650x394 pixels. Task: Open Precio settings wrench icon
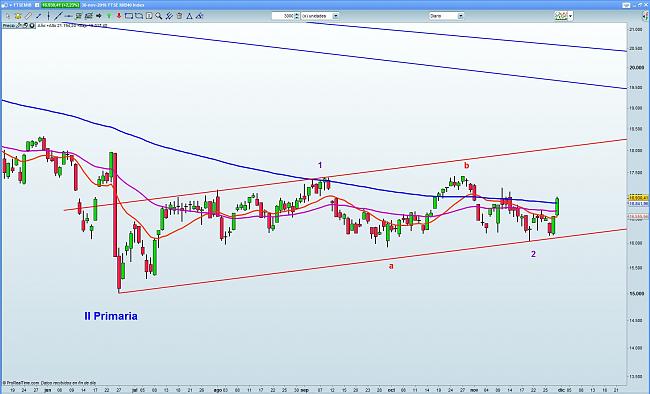click(x=19, y=26)
